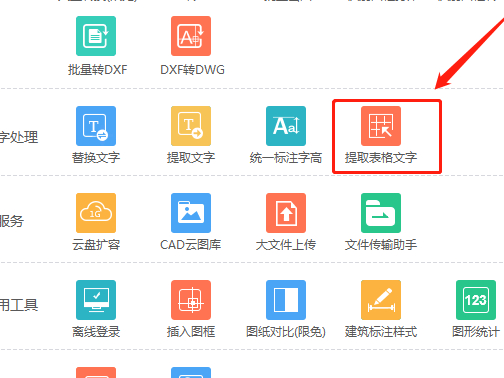The height and width of the screenshot is (378, 504).
Task: Open the CAD云图库 icon
Action: point(191,213)
